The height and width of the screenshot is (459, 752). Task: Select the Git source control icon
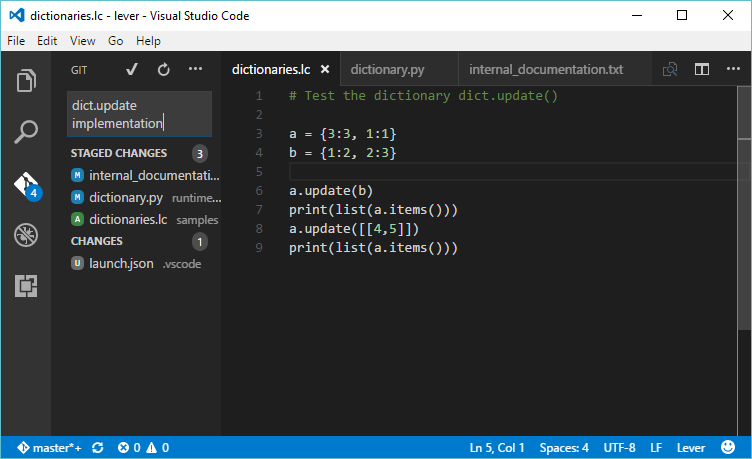(x=26, y=185)
